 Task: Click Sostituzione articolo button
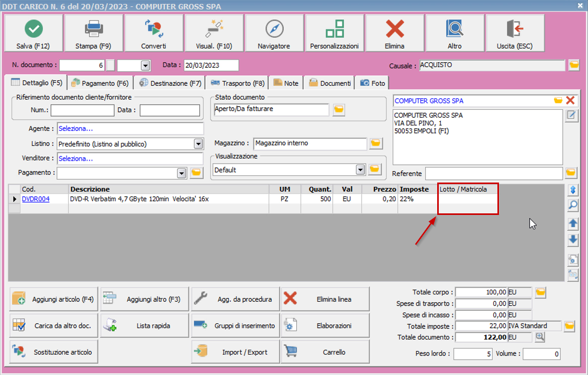pyautogui.click(x=53, y=352)
